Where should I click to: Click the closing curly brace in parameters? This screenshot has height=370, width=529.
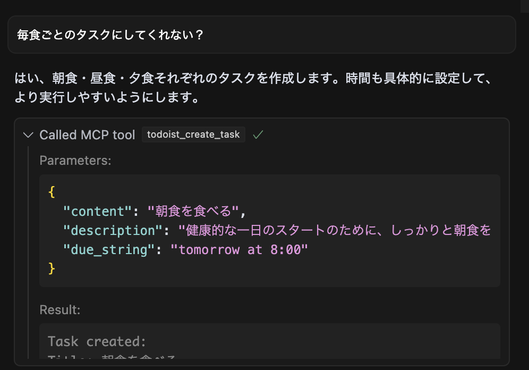52,269
